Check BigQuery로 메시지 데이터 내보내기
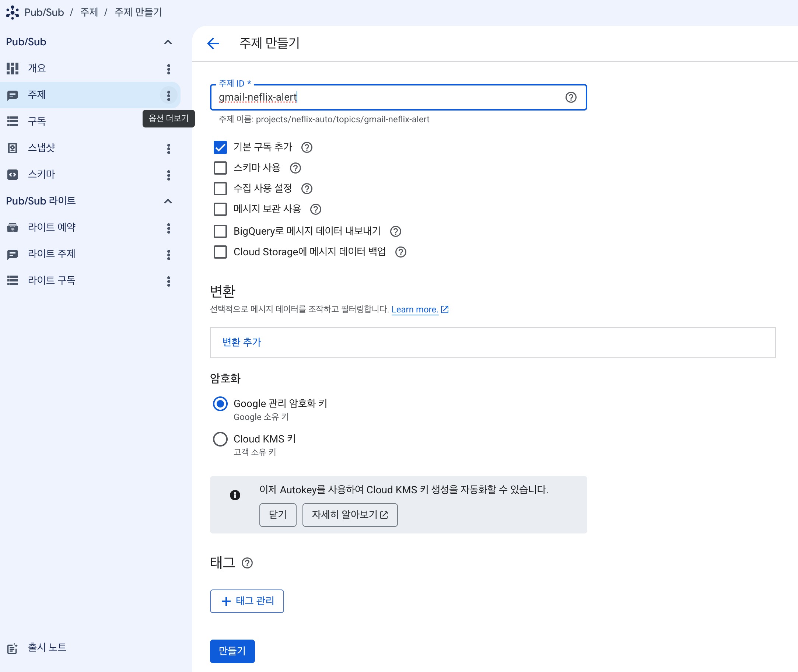Screen dimensions: 798x672 click(220, 231)
